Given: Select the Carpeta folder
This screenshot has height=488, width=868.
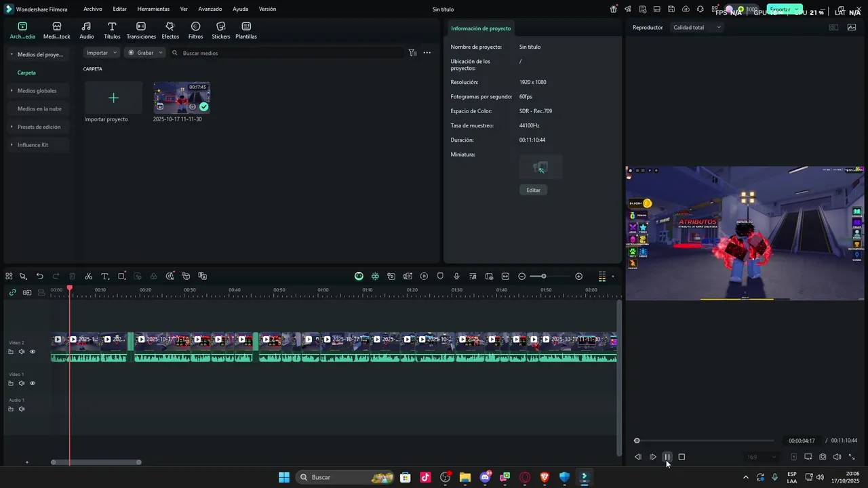Looking at the screenshot, I should (26, 73).
